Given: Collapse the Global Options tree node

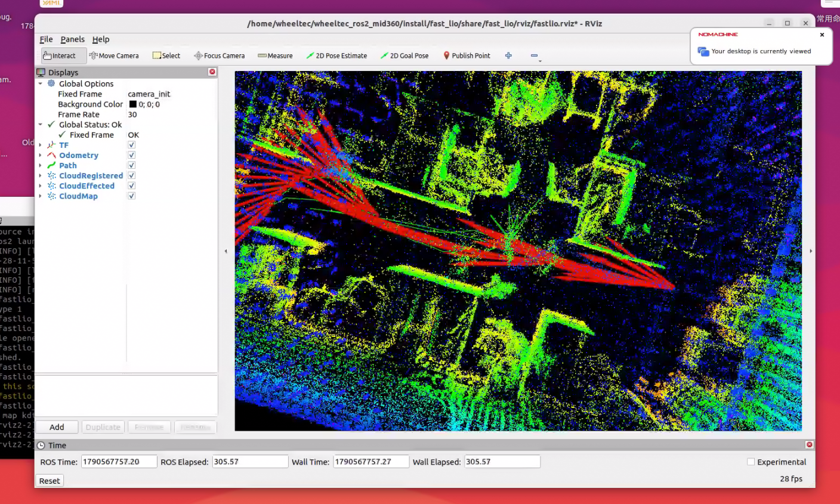Looking at the screenshot, I should click(41, 84).
